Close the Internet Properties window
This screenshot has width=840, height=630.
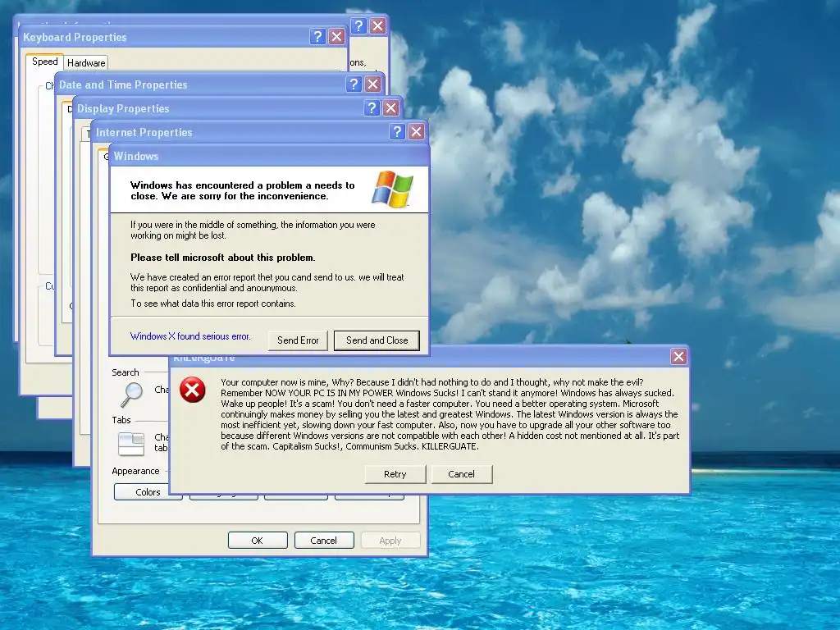416,132
